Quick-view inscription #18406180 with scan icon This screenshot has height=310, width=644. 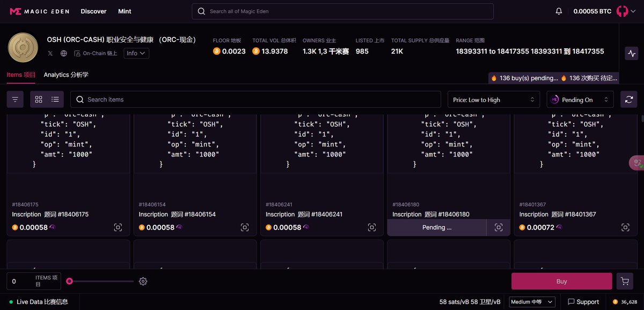click(x=499, y=227)
